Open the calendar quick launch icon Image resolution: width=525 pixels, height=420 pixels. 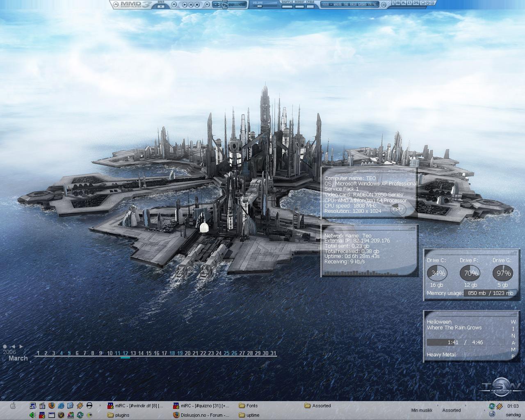pyautogui.click(x=42, y=406)
